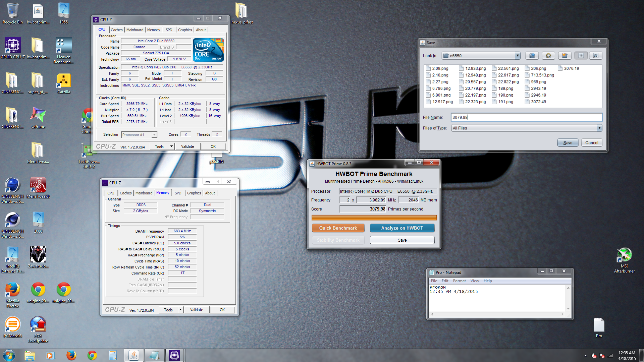The width and height of the screenshot is (644, 362).
Task: Click Validate in top CPU-Z window
Action: pos(187,146)
